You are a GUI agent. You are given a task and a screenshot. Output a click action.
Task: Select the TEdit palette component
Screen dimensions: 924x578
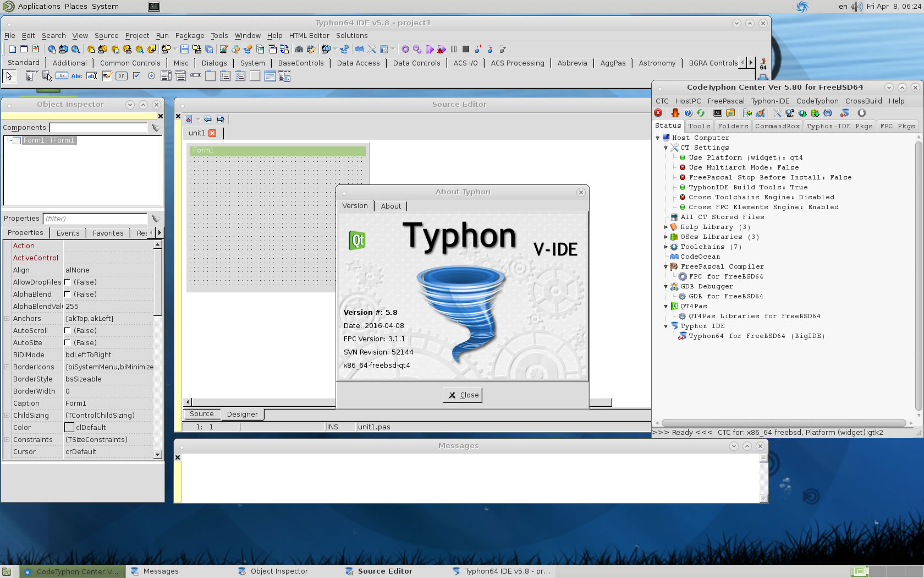[x=92, y=76]
